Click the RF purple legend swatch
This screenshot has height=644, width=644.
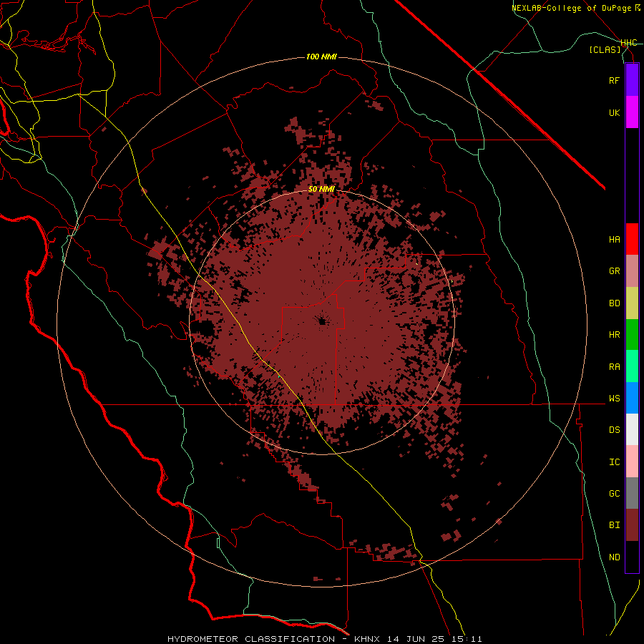632,80
